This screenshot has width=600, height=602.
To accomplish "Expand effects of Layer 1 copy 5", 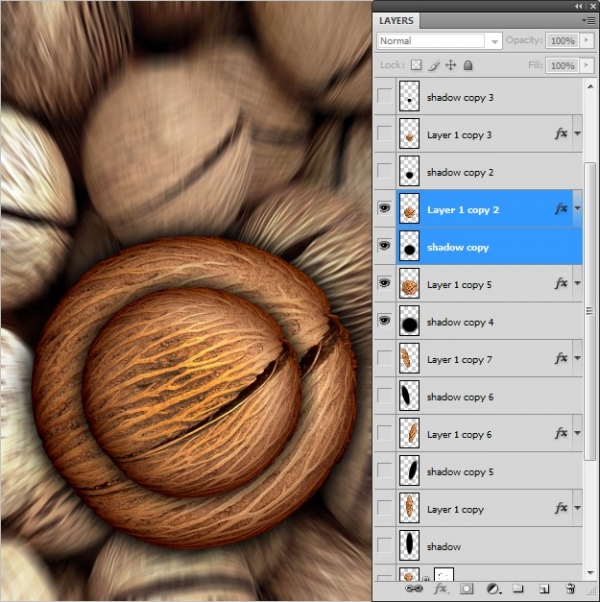I will [x=577, y=283].
